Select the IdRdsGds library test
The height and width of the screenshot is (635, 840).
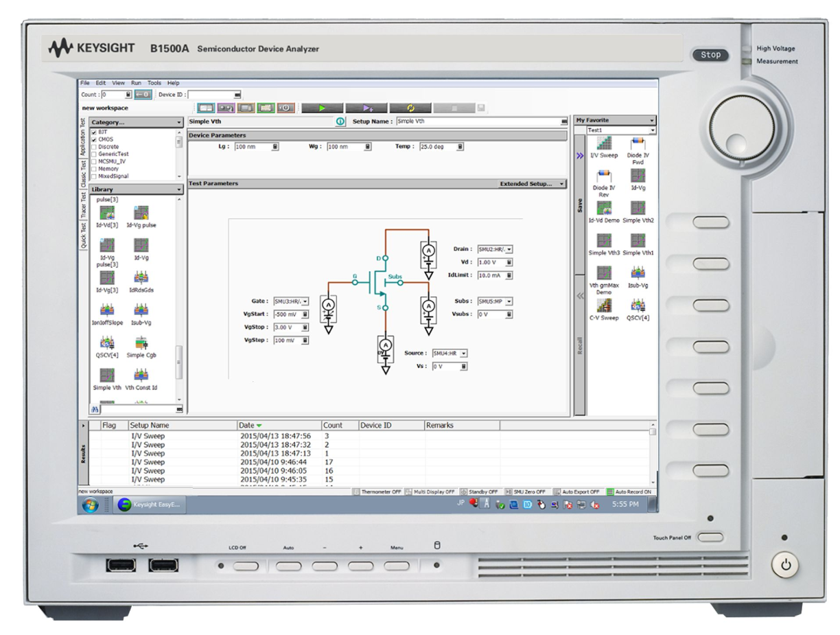[x=141, y=281]
